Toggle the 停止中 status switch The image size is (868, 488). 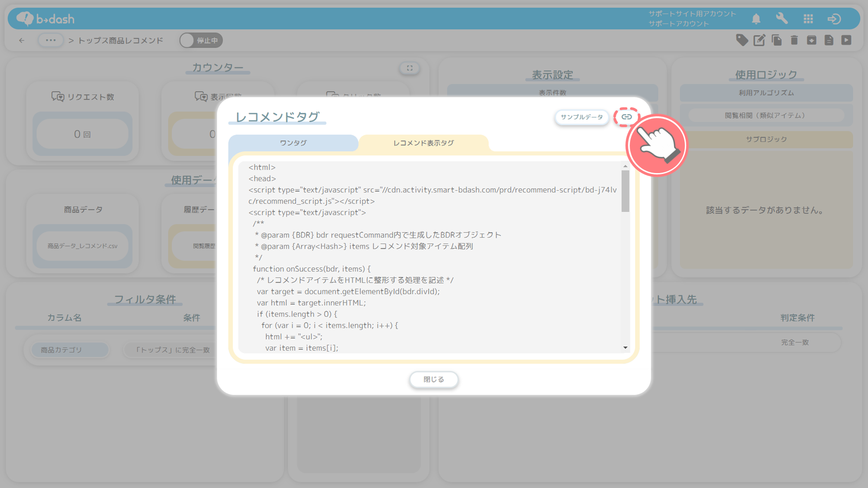pyautogui.click(x=201, y=40)
